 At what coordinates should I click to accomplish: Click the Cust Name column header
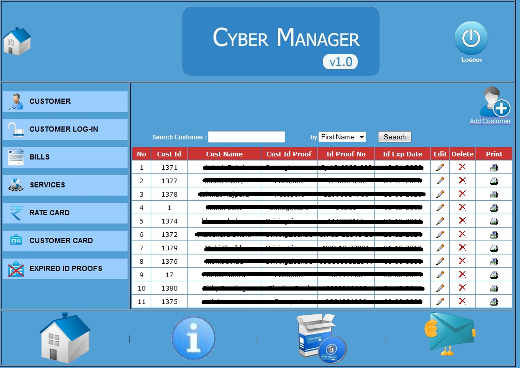[224, 154]
